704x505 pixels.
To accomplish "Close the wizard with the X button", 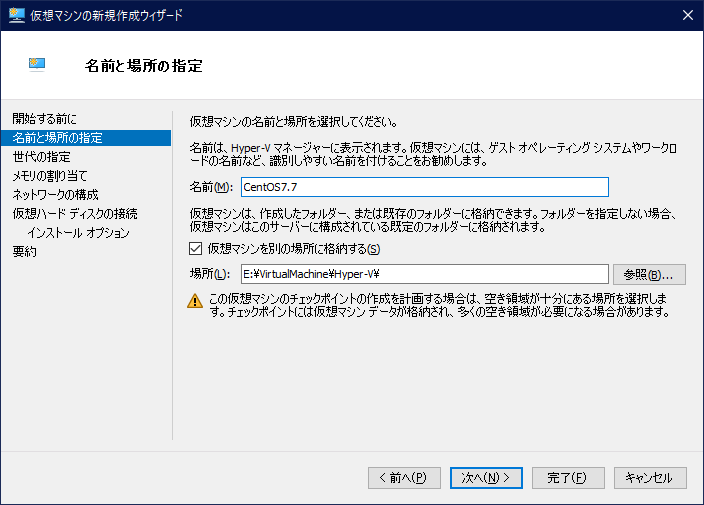I will (x=687, y=15).
